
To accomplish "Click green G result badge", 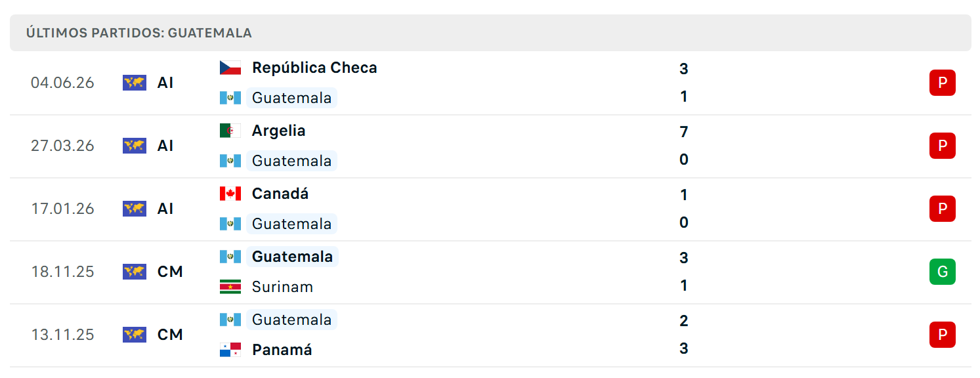I will click(943, 272).
